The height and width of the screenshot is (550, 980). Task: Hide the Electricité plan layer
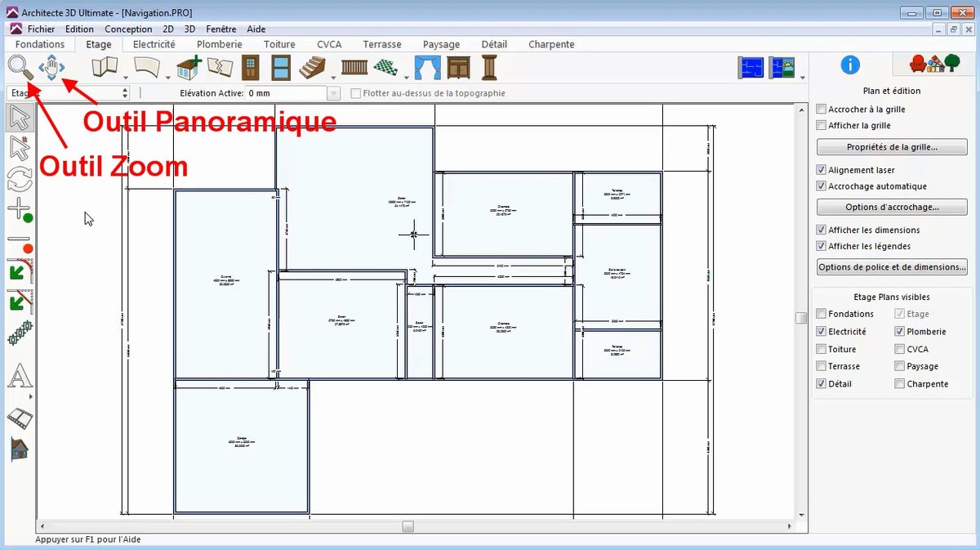tap(822, 332)
